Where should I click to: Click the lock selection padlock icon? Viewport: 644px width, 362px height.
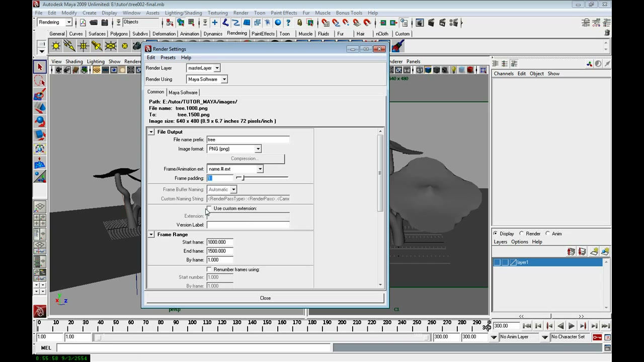[299, 23]
